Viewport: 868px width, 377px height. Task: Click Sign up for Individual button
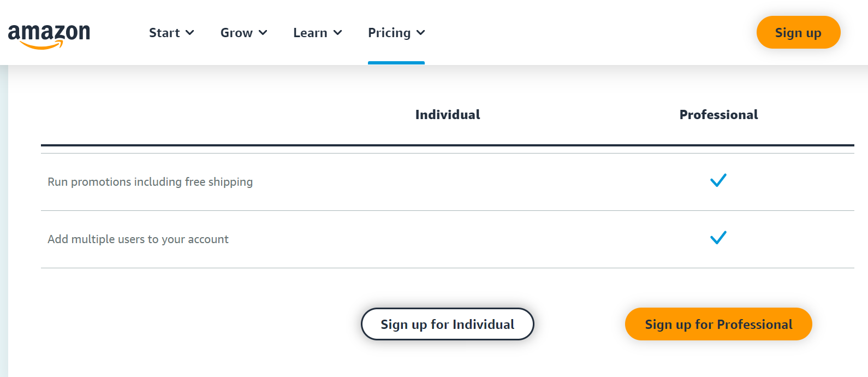pyautogui.click(x=447, y=324)
